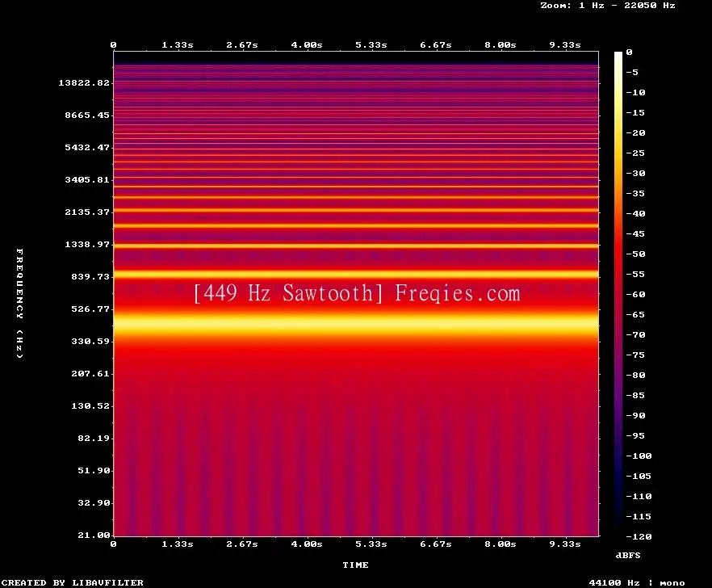Click 5.33s on the upper time axis
Screen dimensions: 712x588
point(371,45)
